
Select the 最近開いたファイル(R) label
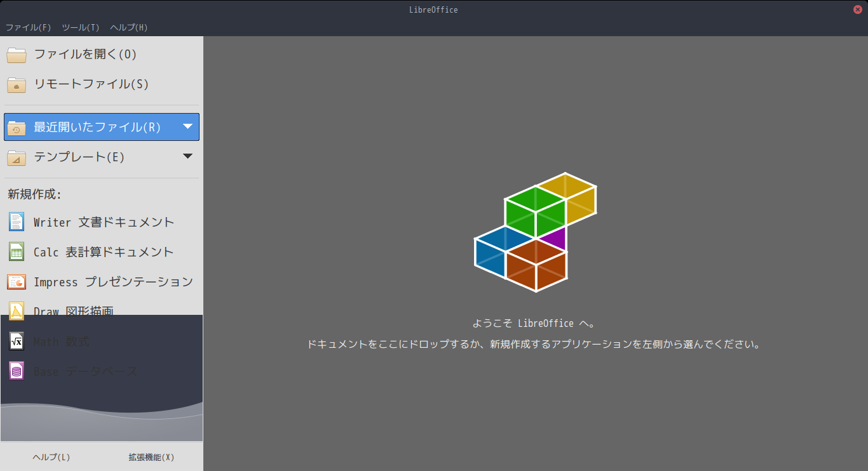pos(97,127)
